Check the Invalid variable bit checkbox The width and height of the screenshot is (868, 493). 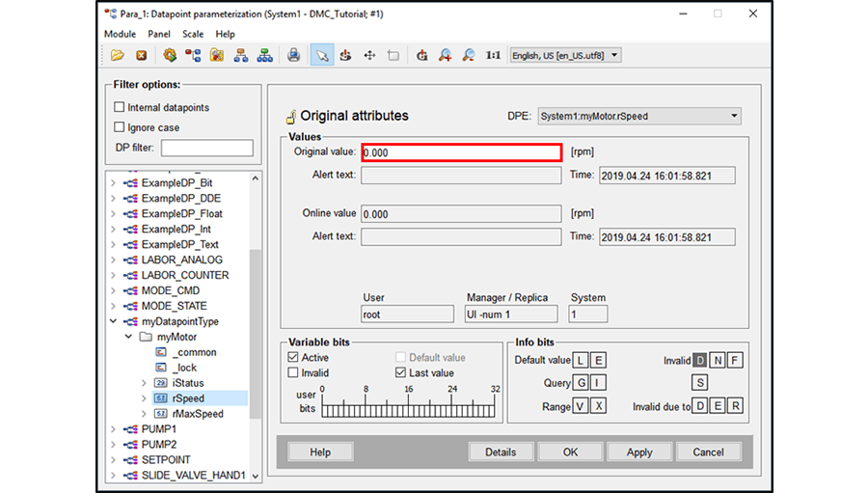[x=293, y=372]
